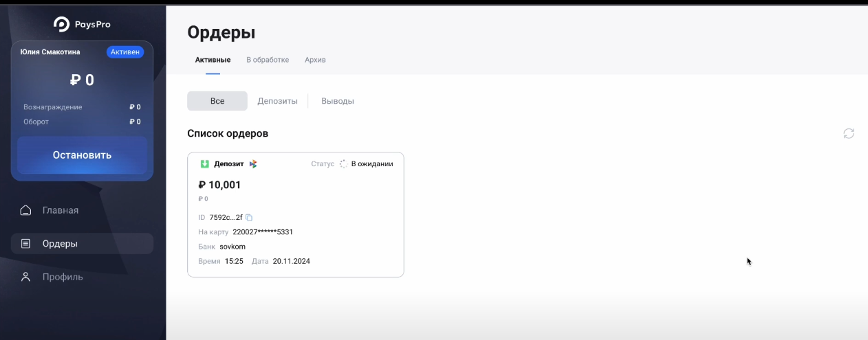Click the ₽ 0 main balance
868x340 pixels.
click(82, 80)
